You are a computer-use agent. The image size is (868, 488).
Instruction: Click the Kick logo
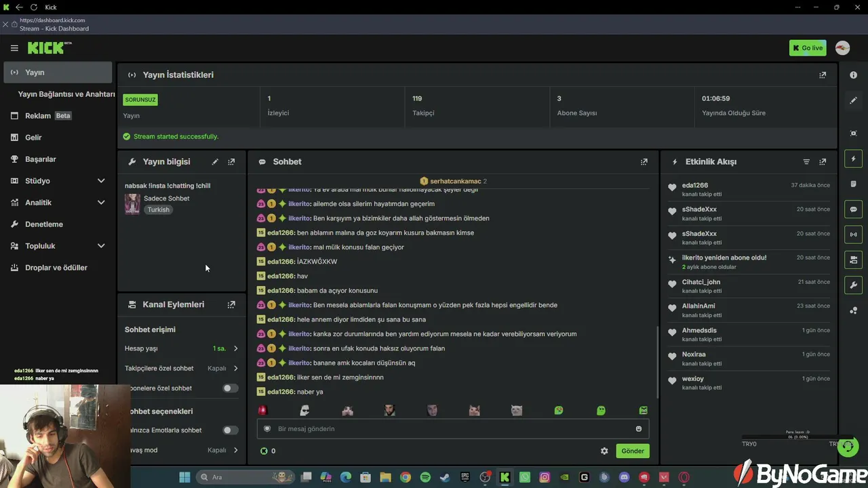pos(50,47)
